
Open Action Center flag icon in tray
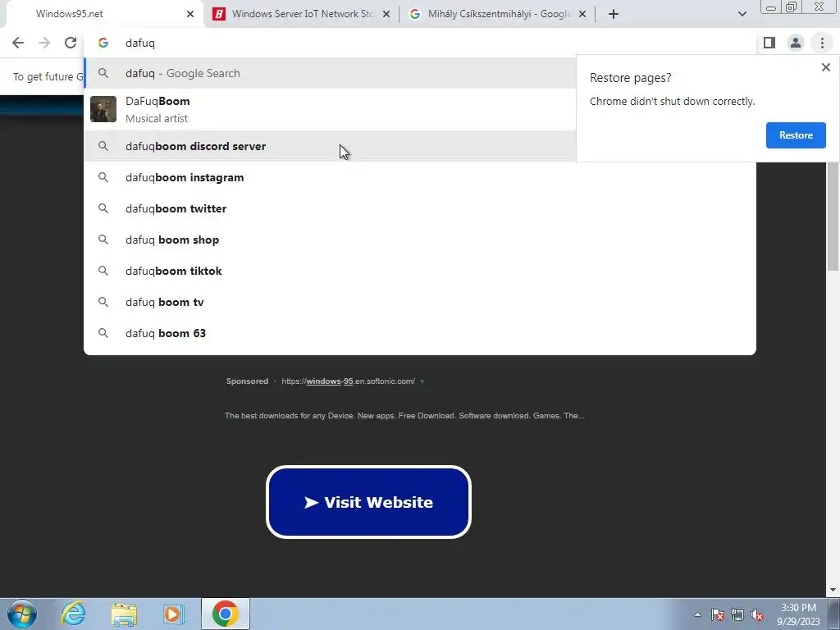coord(717,614)
